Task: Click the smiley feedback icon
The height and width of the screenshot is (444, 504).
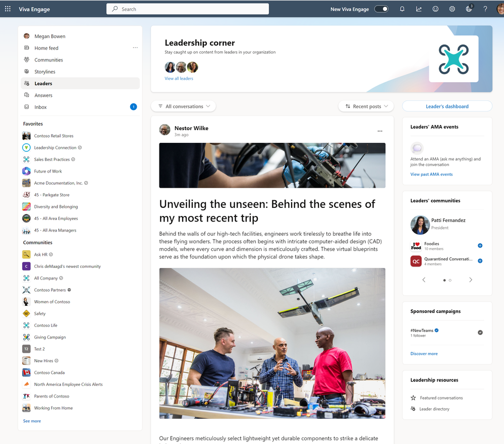Action: coord(435,9)
